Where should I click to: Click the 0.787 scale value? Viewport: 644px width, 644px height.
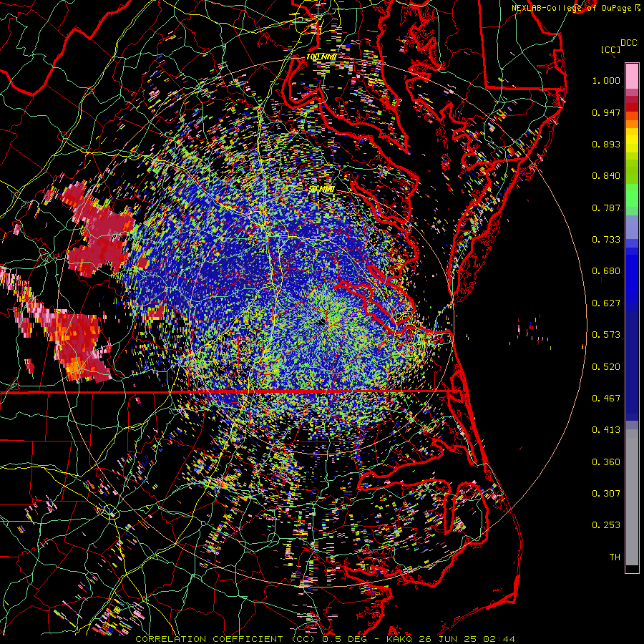[x=606, y=208]
